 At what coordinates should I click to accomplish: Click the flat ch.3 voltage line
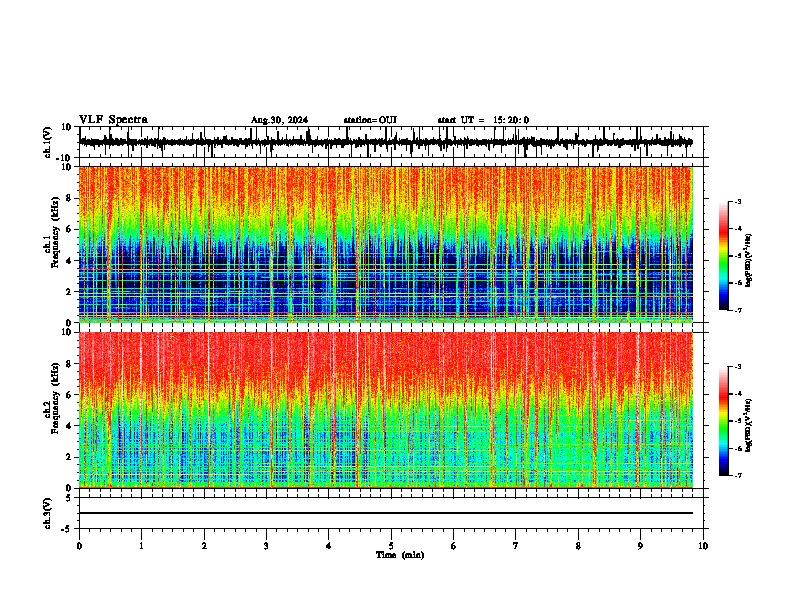point(386,513)
